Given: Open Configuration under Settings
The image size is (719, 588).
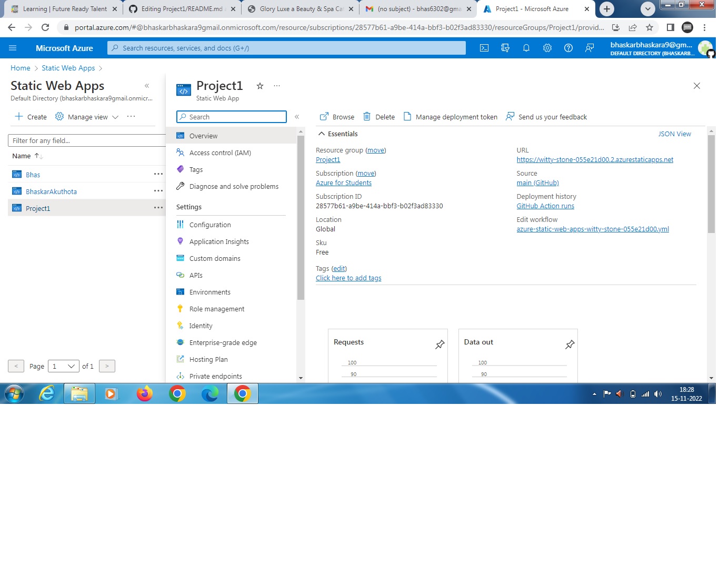Looking at the screenshot, I should [210, 225].
